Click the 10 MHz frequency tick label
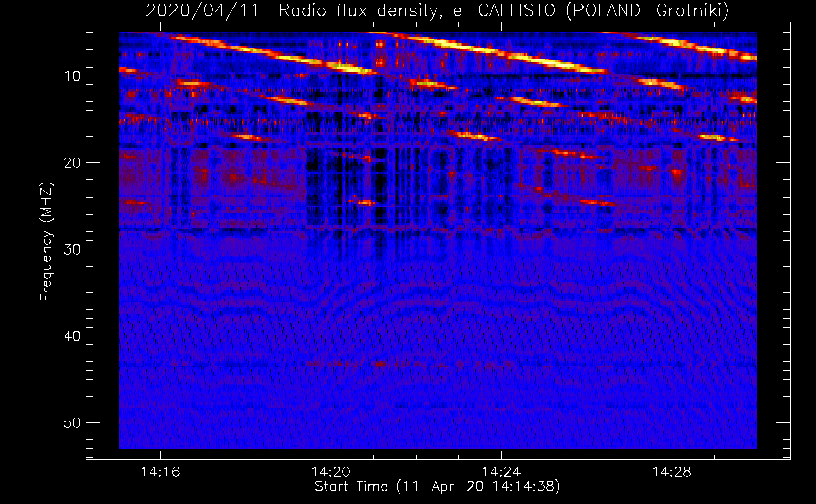The image size is (816, 504). pyautogui.click(x=73, y=76)
